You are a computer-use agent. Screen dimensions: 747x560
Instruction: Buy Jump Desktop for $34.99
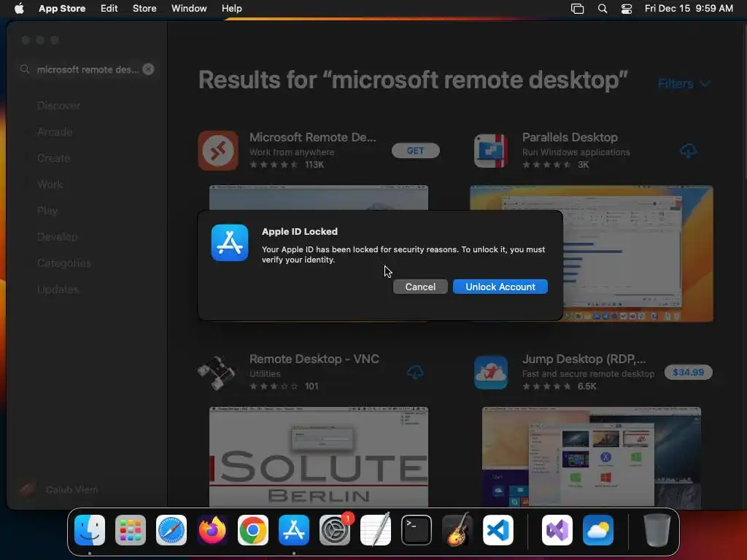click(688, 373)
